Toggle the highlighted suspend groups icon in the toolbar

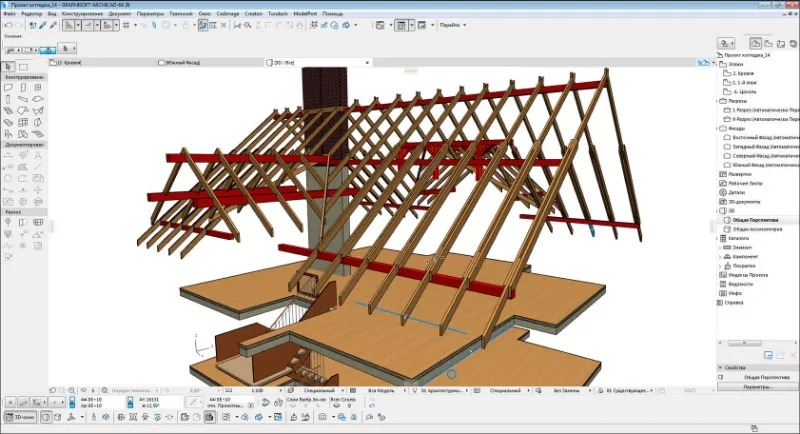click(203, 25)
